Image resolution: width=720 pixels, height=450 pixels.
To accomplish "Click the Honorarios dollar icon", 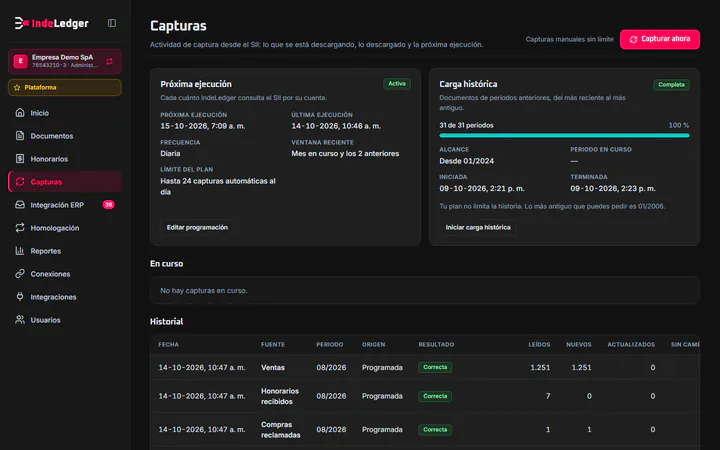I will (x=20, y=158).
